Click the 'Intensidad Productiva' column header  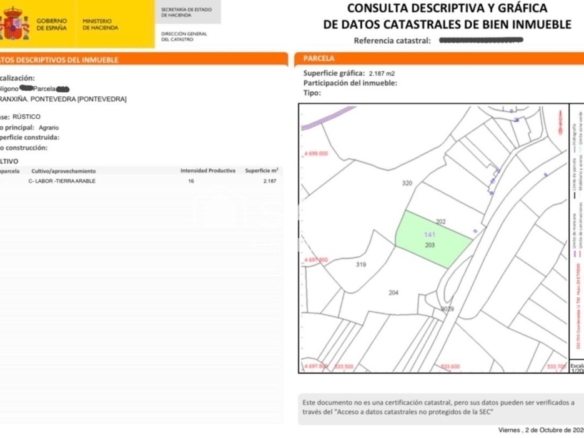click(208, 171)
